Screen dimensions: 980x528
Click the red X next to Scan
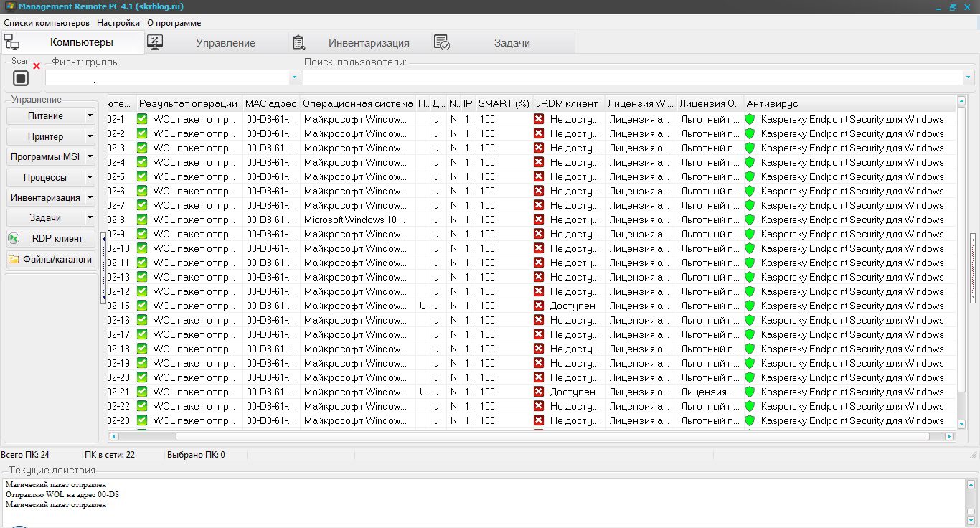coord(37,66)
